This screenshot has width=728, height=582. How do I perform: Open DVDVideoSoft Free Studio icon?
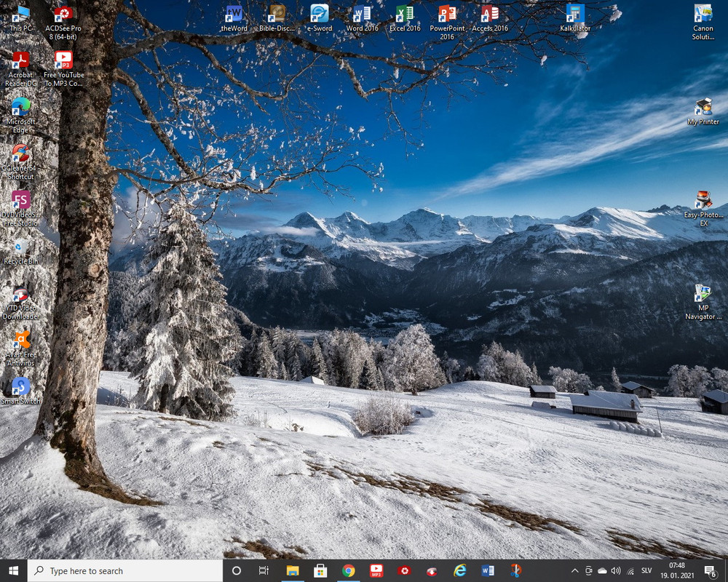[x=21, y=209]
